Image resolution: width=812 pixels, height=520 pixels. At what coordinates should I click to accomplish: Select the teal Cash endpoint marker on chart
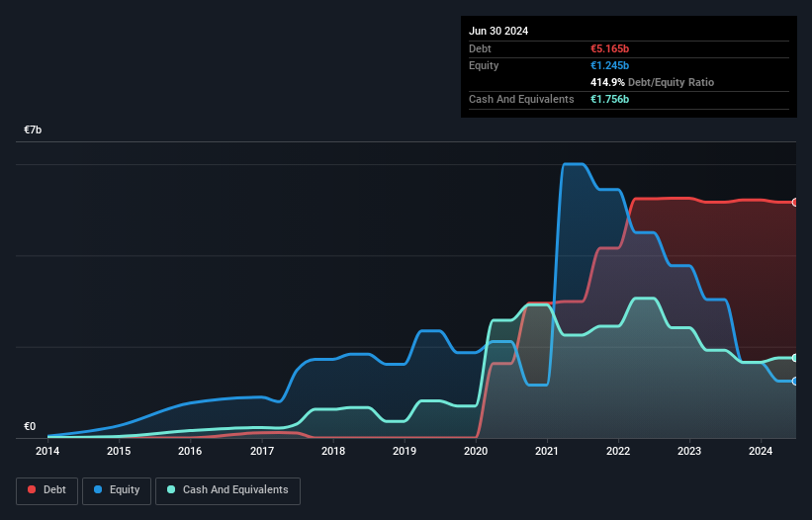pos(795,358)
